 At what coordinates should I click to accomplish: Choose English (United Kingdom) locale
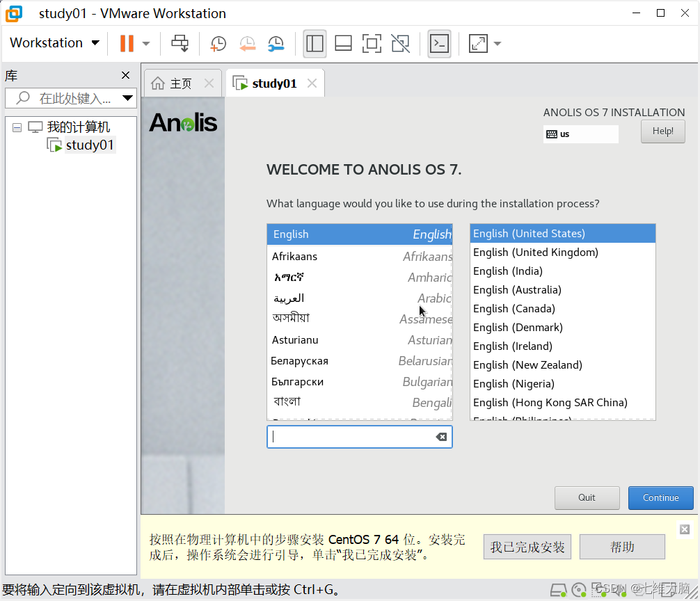[x=562, y=252]
